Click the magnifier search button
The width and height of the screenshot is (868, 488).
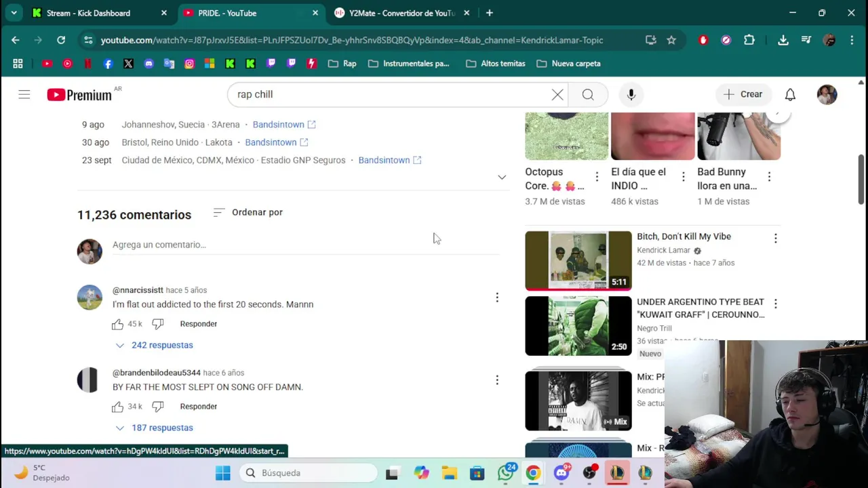[588, 95]
